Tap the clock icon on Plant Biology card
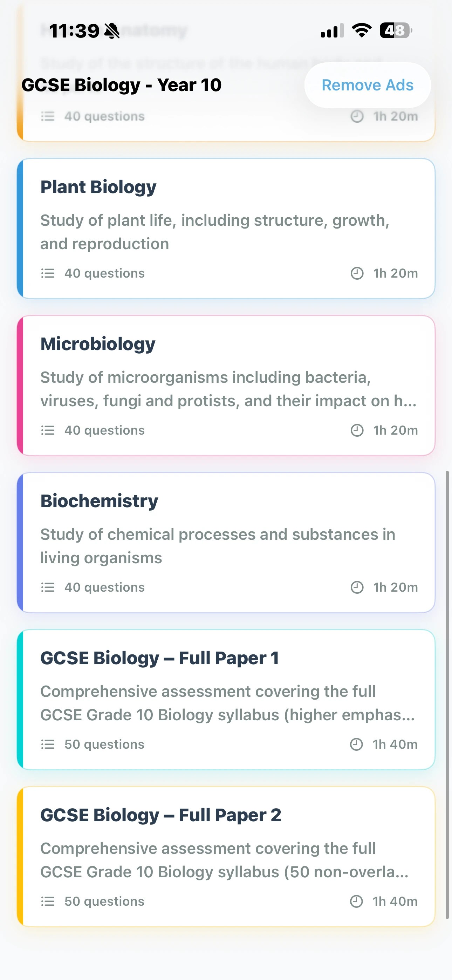 tap(356, 273)
